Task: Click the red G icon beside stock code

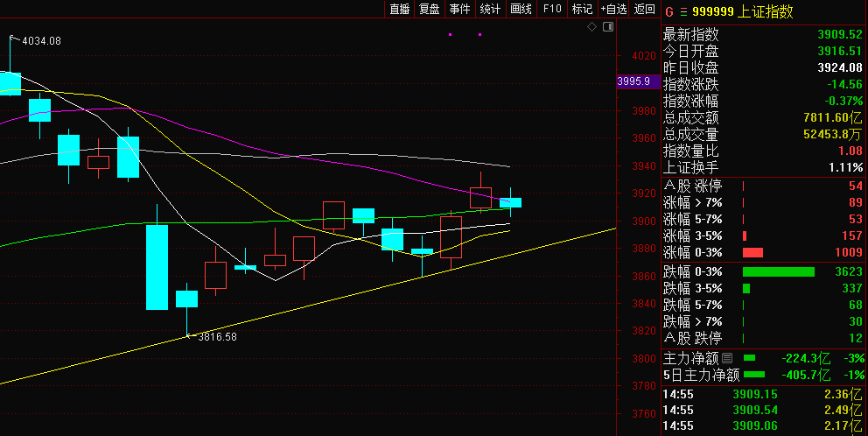Action: [x=669, y=12]
